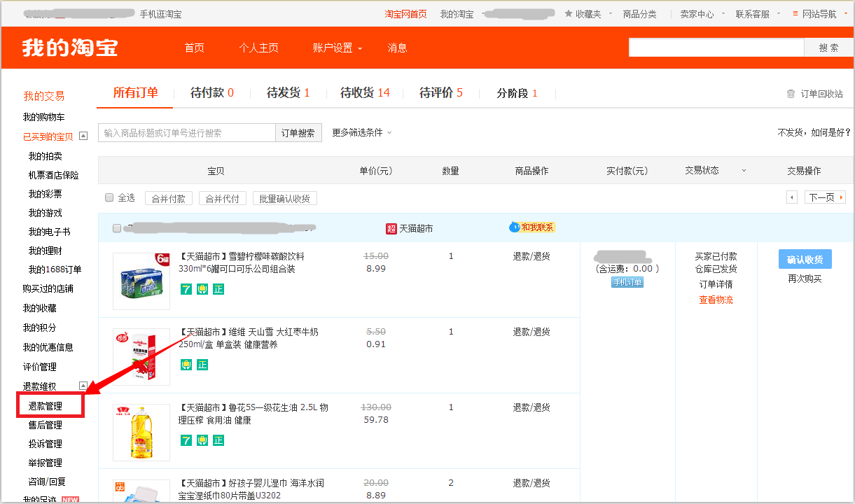Open the 交易状态 column dropdown

744,170
